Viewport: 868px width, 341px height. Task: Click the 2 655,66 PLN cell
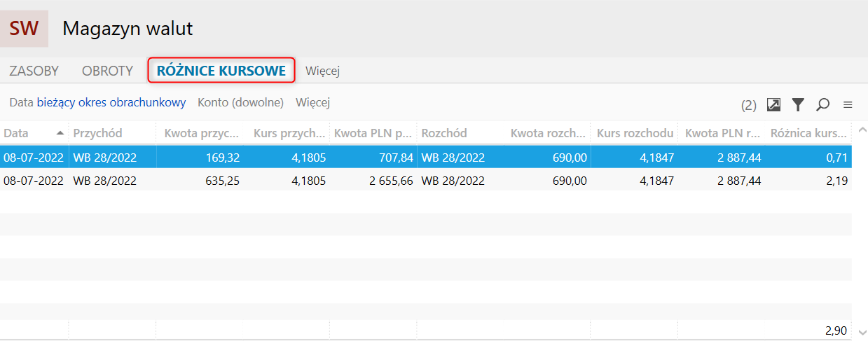tap(373, 180)
